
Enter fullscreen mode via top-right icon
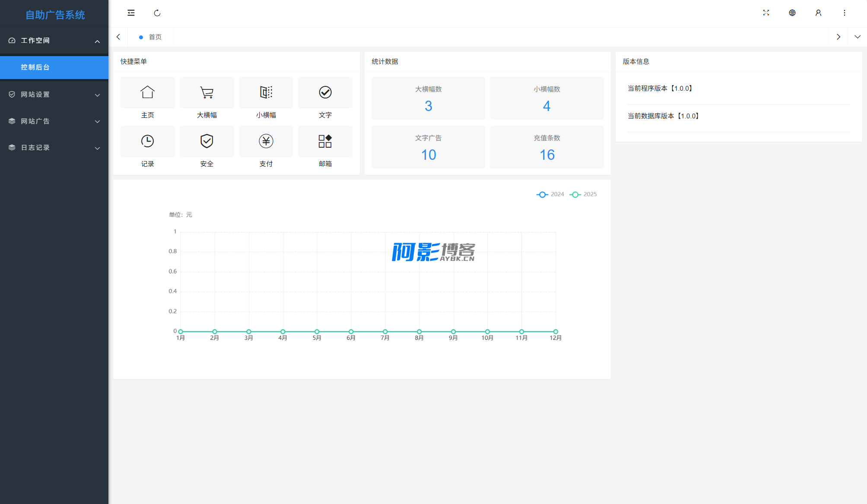[766, 13]
